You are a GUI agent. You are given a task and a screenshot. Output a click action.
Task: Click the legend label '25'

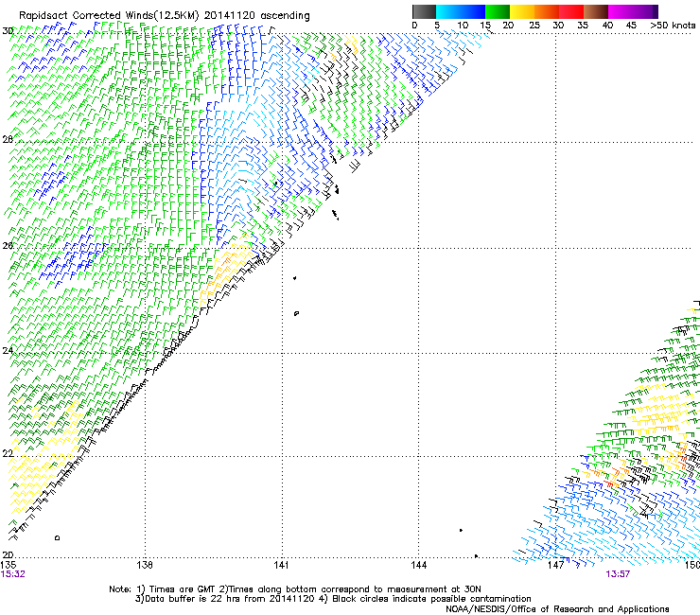pos(534,26)
